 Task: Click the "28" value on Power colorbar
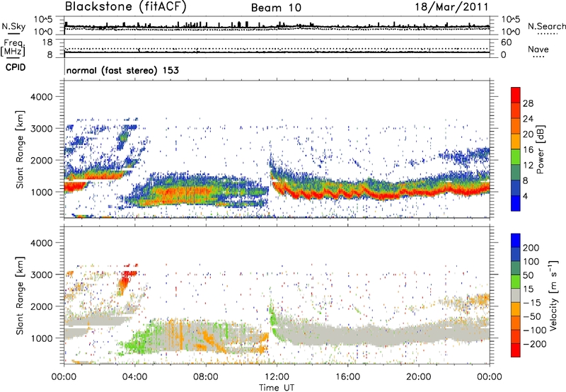coord(528,103)
